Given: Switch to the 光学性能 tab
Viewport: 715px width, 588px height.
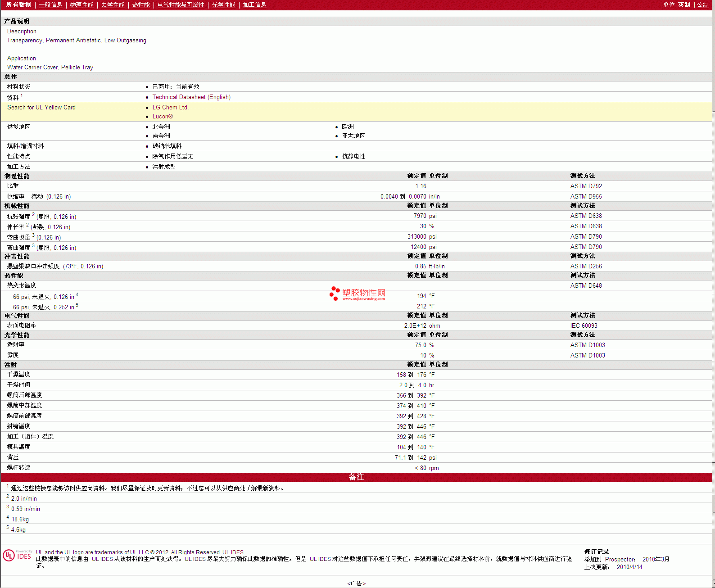Looking at the screenshot, I should pos(223,5).
